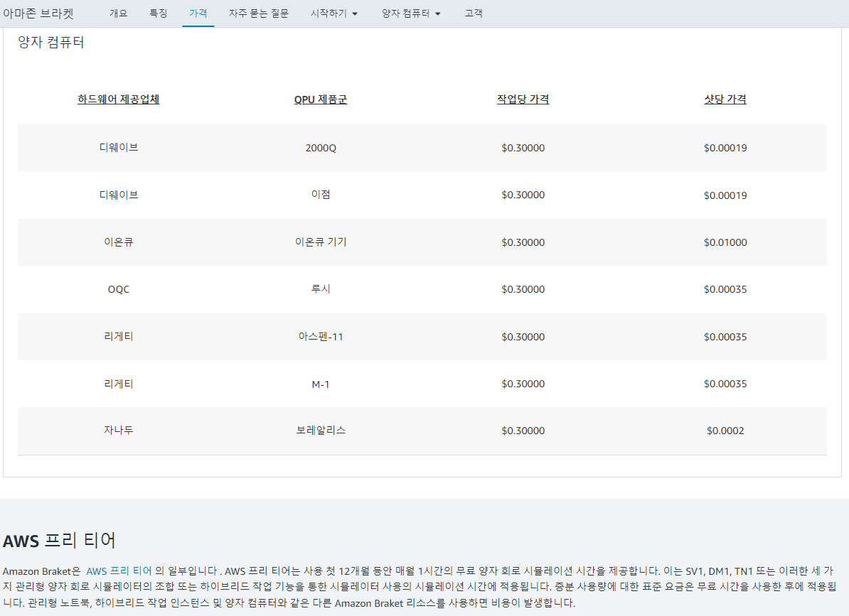Click the 자나두 provider cell
Viewport: 849px width, 616px height.
pyautogui.click(x=119, y=431)
